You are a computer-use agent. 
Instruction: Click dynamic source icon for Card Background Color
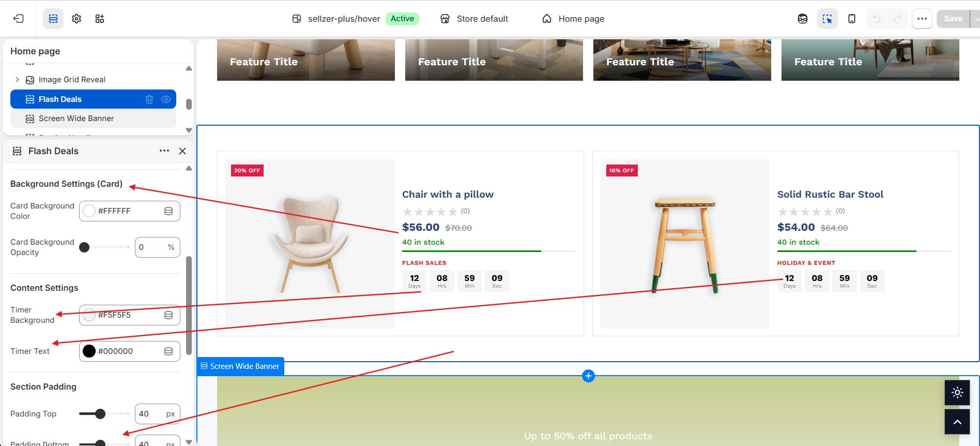coord(169,211)
